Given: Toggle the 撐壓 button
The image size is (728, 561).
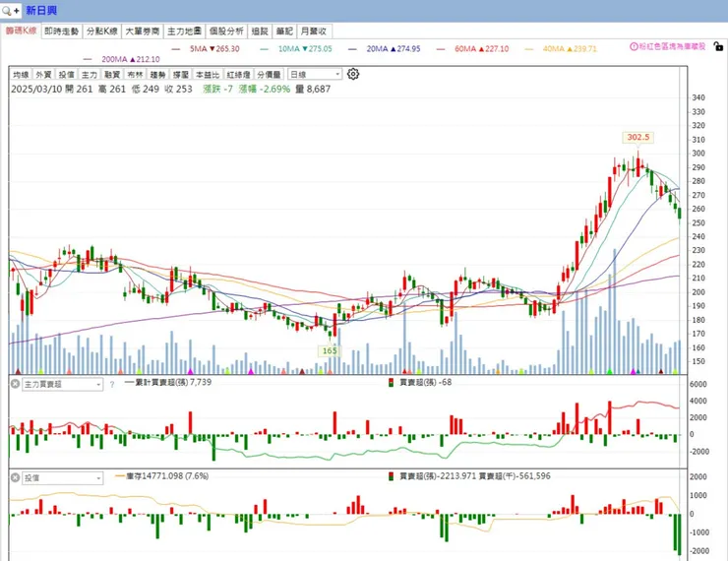Looking at the screenshot, I should click(x=181, y=74).
